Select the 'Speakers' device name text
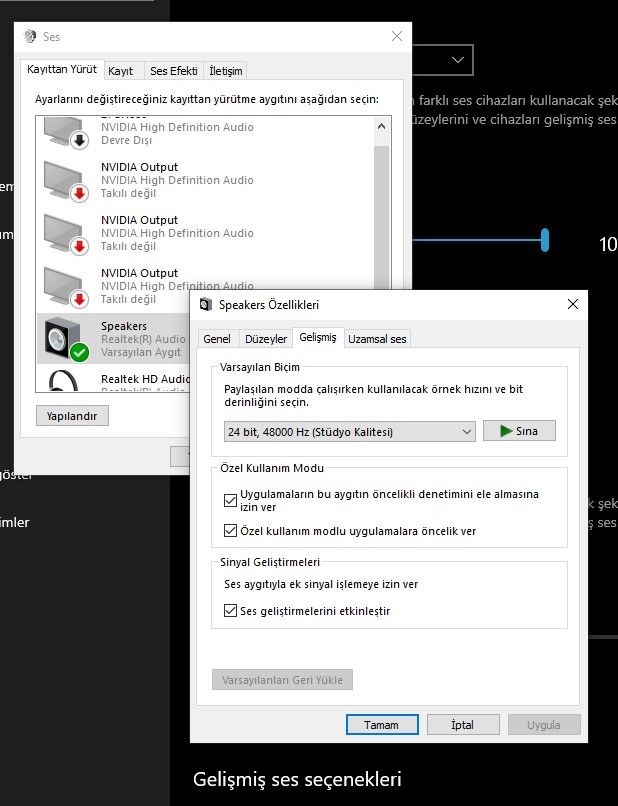The image size is (618, 806). (x=123, y=326)
